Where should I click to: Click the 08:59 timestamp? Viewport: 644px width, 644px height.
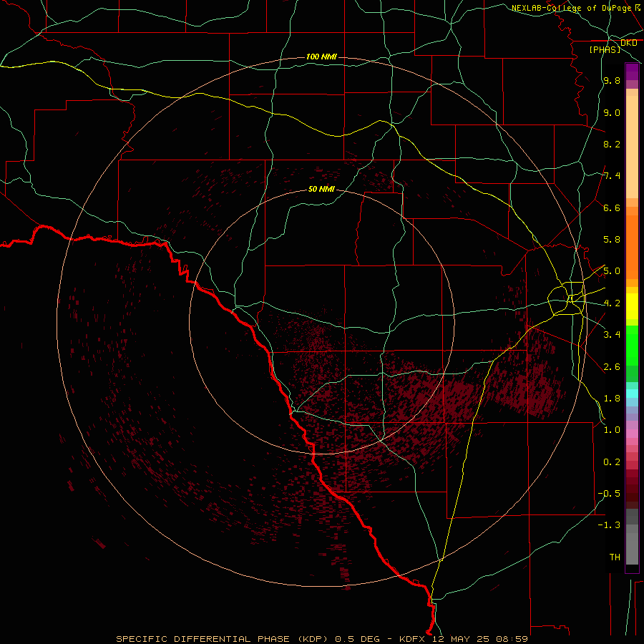512,639
